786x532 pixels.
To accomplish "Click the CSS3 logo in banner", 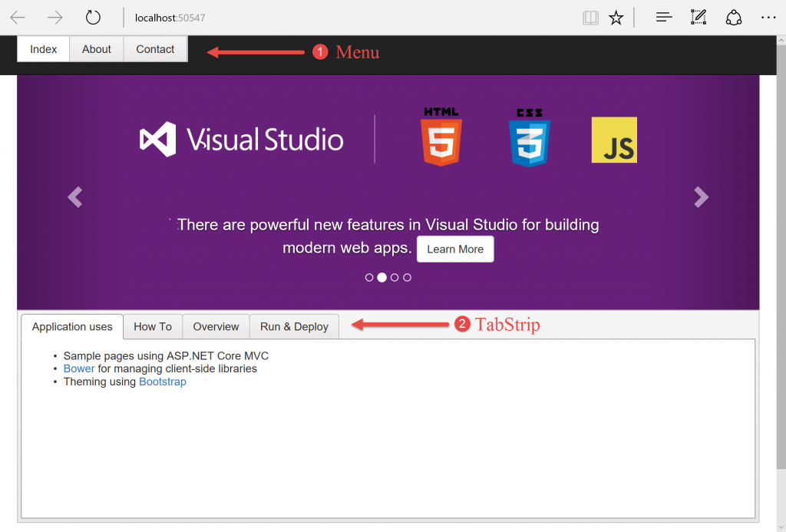I will click(530, 137).
